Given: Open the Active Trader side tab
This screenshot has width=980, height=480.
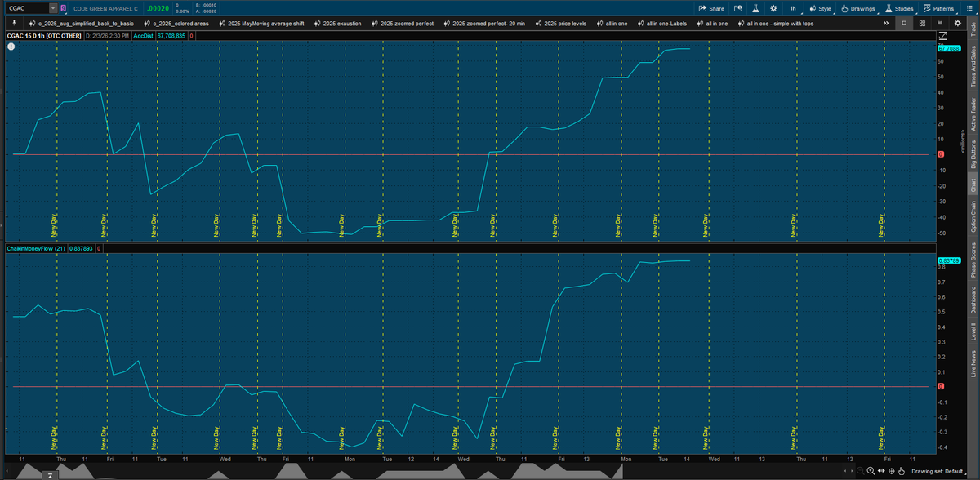Looking at the screenshot, I should click(972, 113).
